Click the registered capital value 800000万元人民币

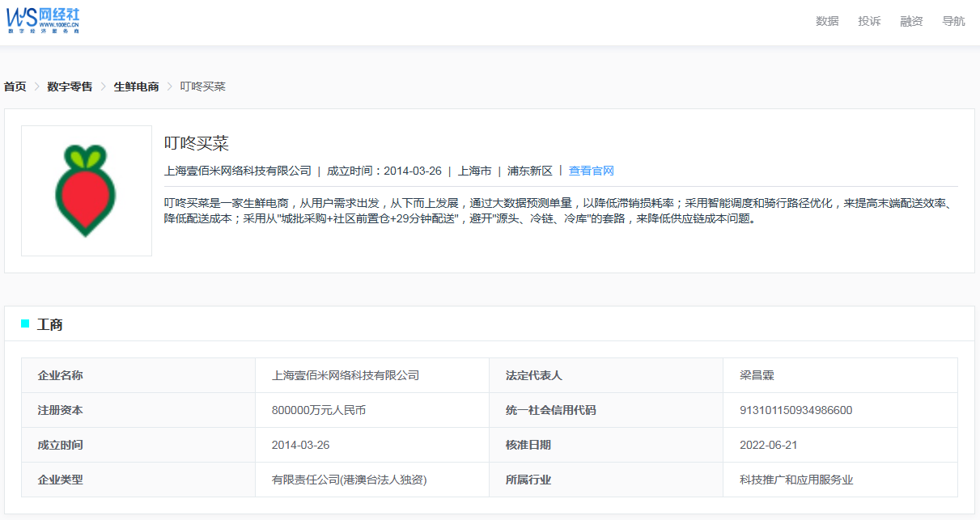tap(319, 410)
